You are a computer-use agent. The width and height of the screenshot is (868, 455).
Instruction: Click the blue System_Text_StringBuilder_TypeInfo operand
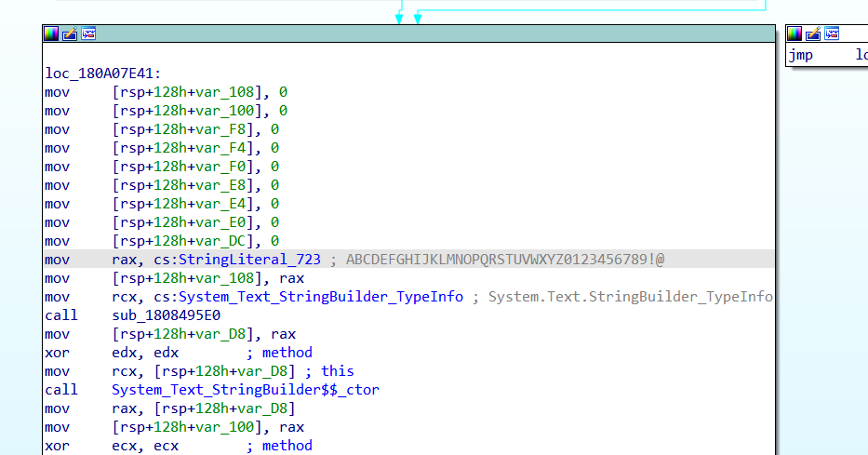coord(321,297)
